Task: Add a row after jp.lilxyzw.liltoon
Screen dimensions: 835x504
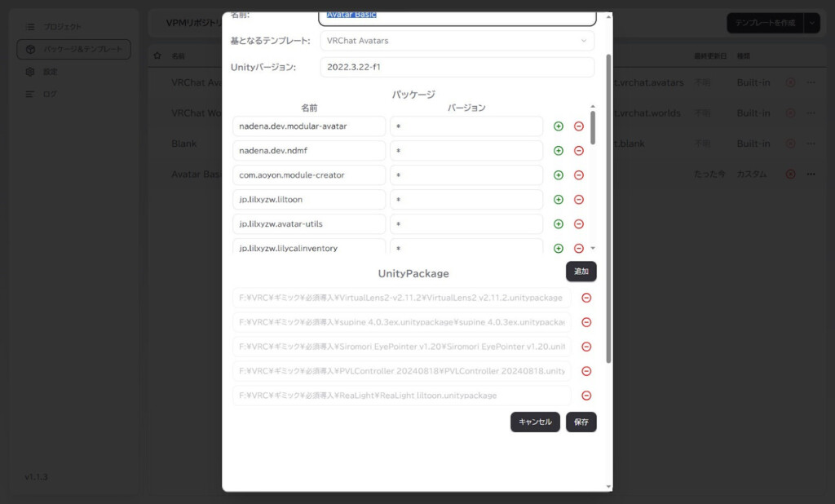Action: click(558, 199)
